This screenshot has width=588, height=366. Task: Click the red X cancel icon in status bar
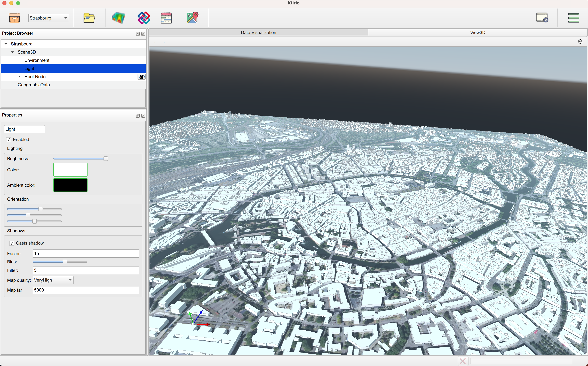(x=463, y=361)
